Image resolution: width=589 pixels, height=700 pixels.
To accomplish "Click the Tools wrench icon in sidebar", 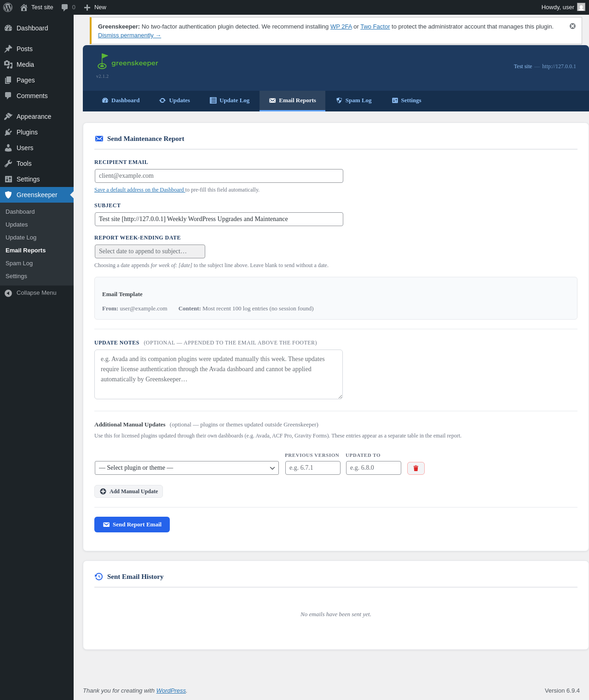I will pyautogui.click(x=8, y=163).
